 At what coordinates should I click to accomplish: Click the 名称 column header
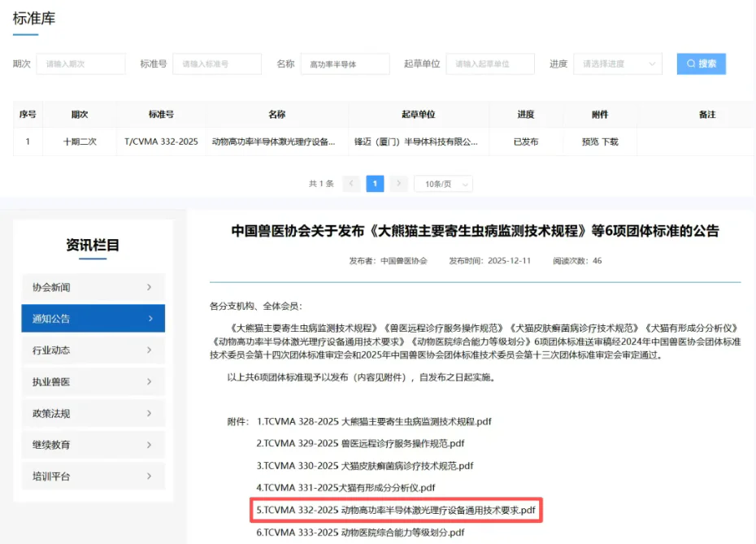(x=277, y=115)
